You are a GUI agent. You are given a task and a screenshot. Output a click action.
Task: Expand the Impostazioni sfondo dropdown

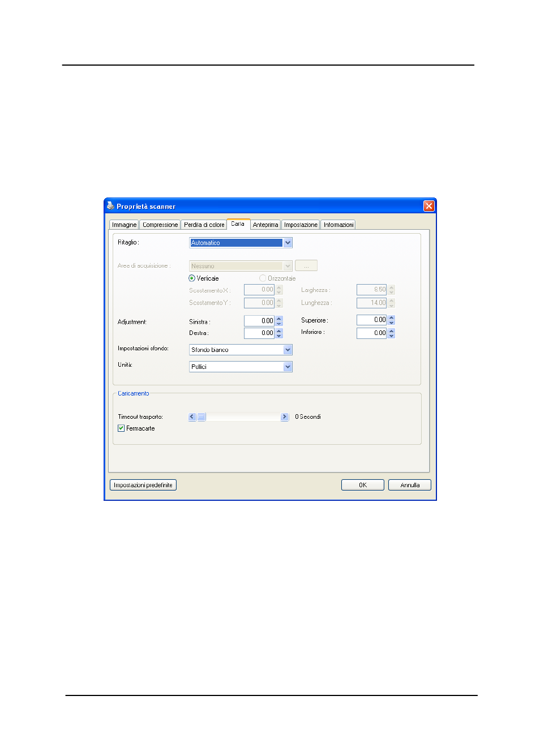[288, 350]
